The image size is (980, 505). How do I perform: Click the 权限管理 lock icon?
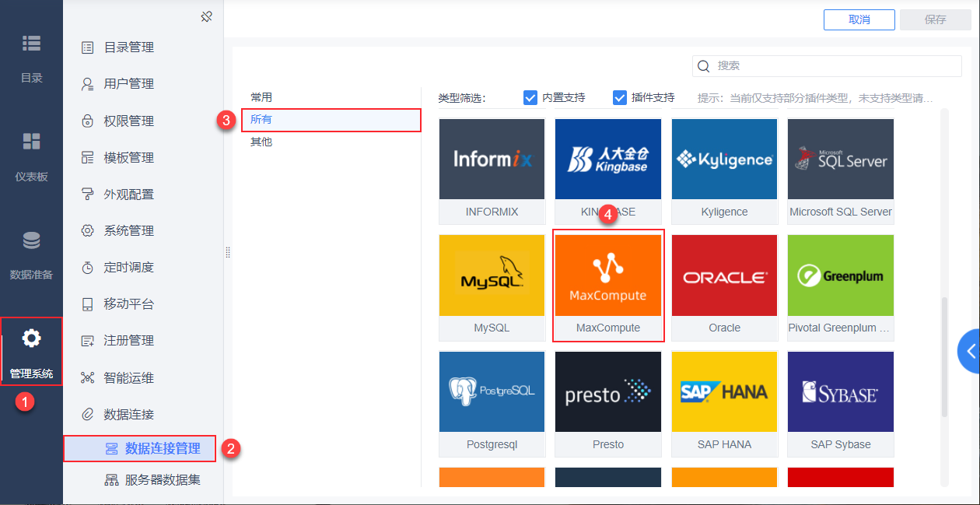pos(87,121)
